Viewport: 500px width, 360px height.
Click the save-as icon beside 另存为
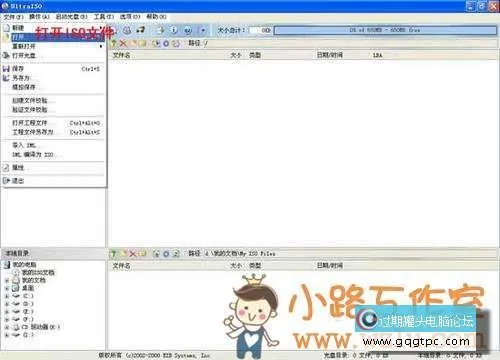pyautogui.click(x=6, y=78)
